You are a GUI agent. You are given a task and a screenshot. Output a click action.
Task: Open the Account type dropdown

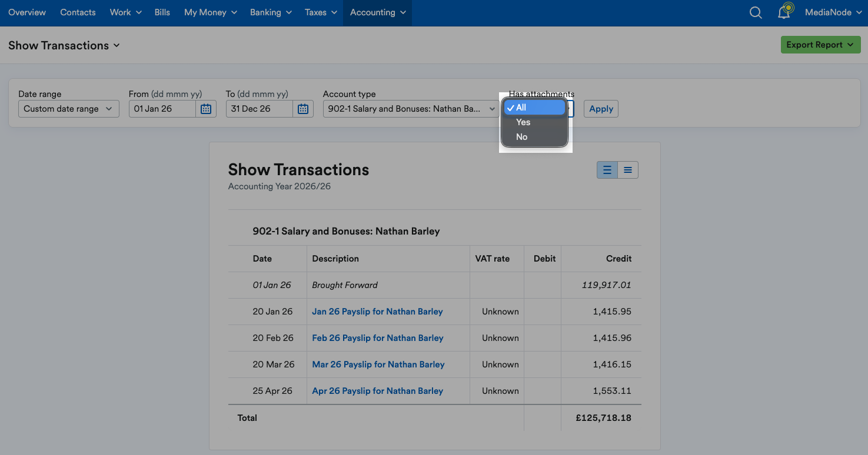coord(411,109)
